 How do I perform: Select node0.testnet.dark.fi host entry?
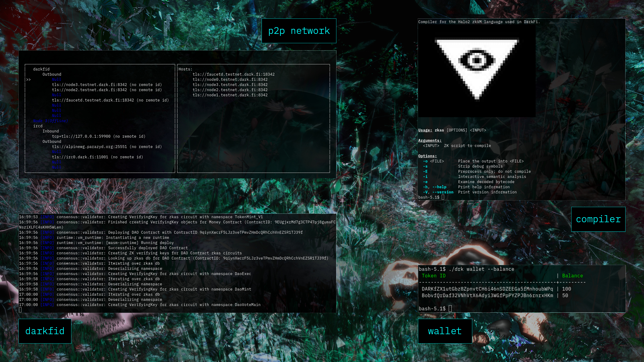click(230, 80)
